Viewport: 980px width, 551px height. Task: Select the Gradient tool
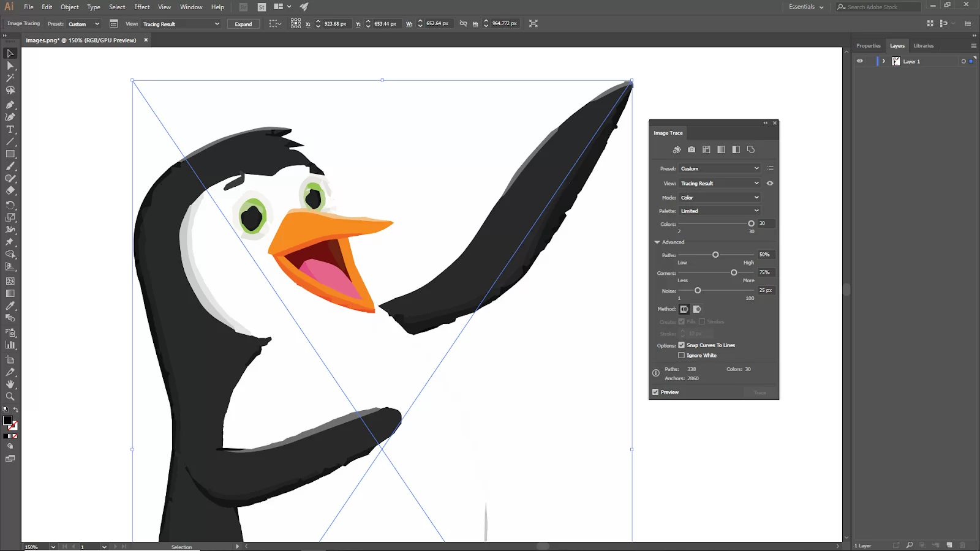tap(10, 293)
